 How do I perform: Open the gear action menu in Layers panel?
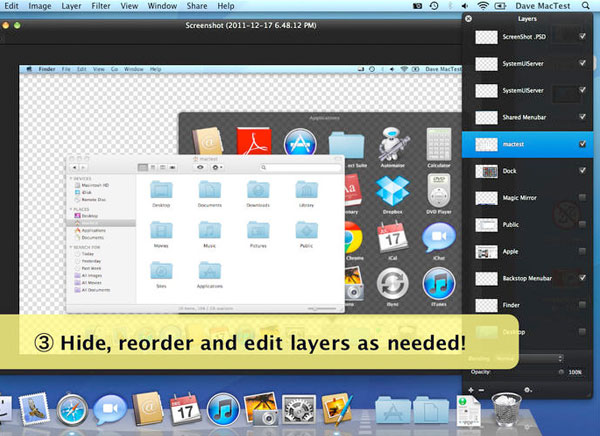pos(528,390)
